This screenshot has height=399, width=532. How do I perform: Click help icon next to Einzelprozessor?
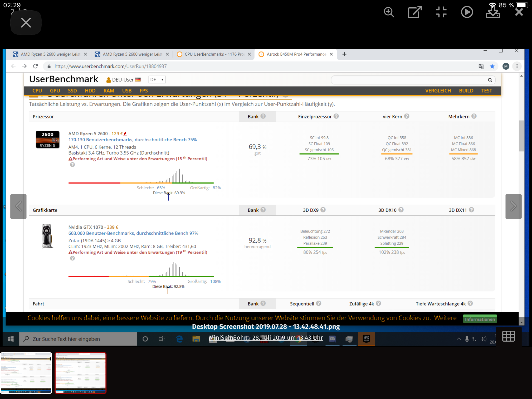[336, 116]
